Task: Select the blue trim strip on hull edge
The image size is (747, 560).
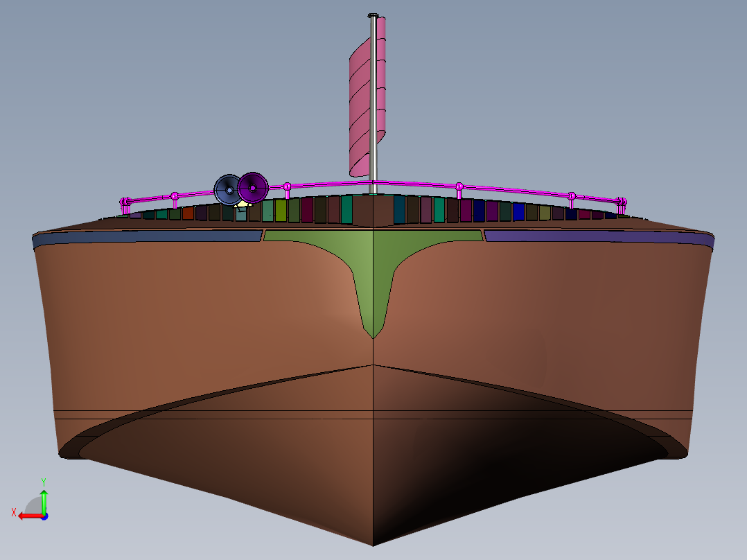Action: (x=147, y=238)
